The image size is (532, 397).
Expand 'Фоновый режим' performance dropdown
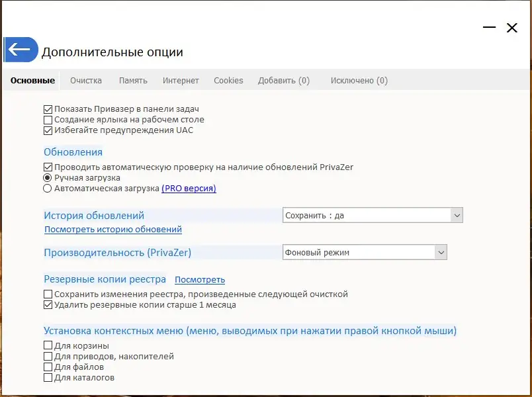(365, 252)
